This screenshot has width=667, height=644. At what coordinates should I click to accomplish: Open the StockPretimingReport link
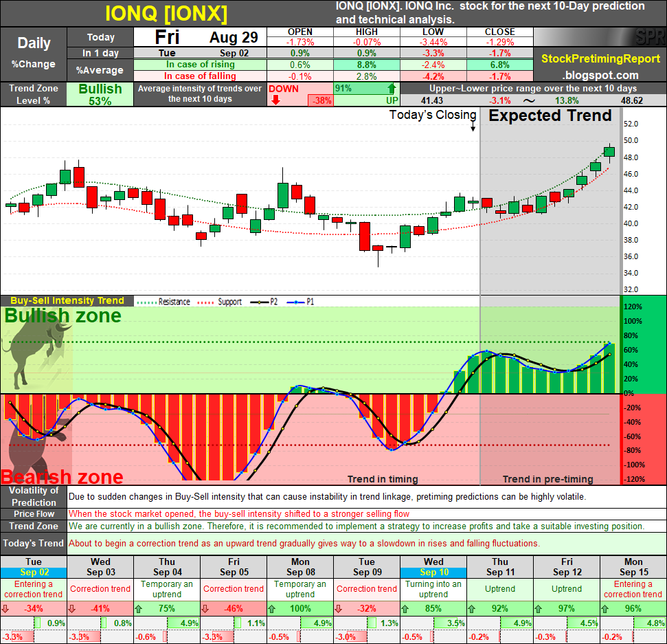600,58
